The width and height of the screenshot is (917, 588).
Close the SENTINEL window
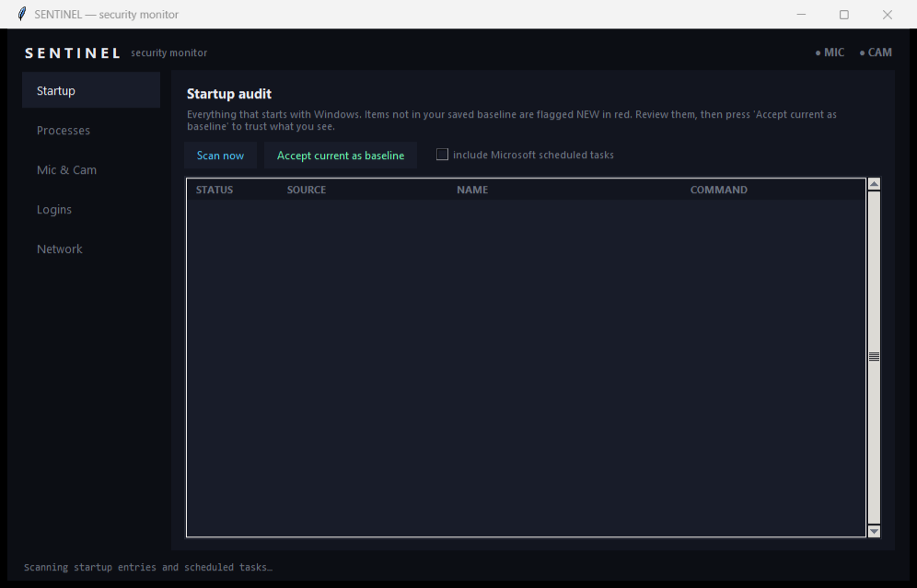point(888,14)
